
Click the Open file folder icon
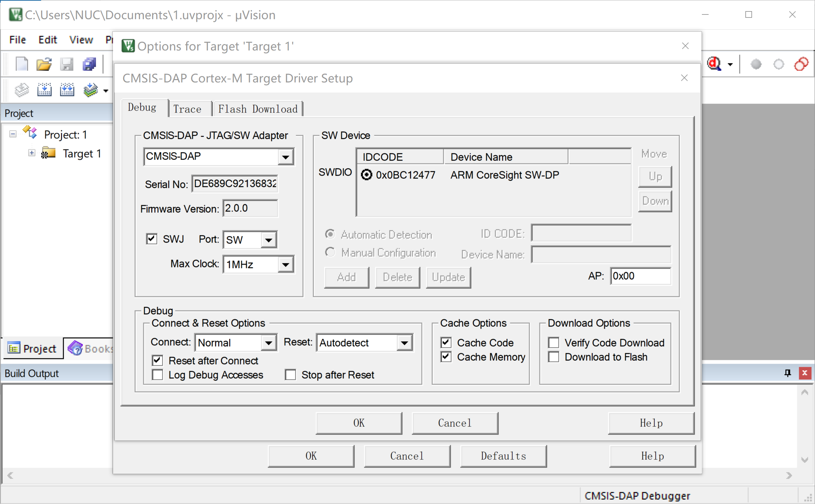tap(44, 64)
